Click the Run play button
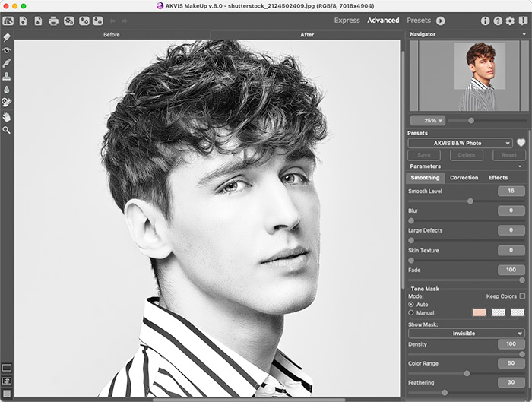 click(x=441, y=21)
